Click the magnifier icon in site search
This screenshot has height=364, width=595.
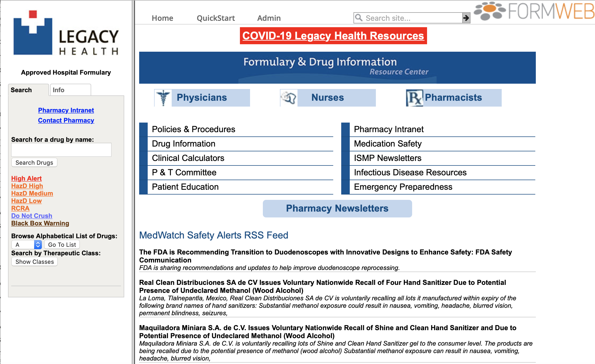[x=359, y=18]
